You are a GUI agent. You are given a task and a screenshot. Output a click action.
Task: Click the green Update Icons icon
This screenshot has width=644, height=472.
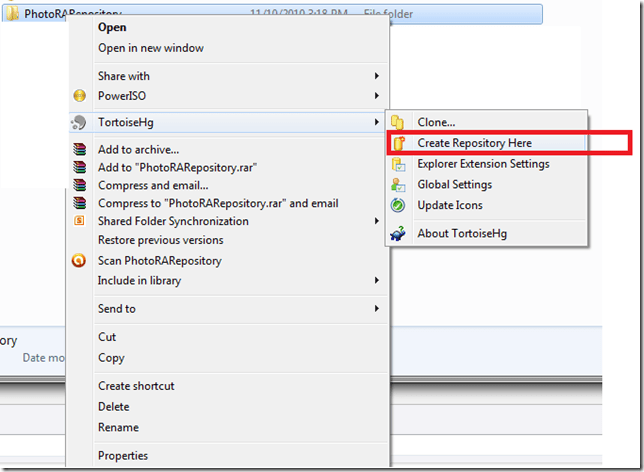[x=398, y=205]
